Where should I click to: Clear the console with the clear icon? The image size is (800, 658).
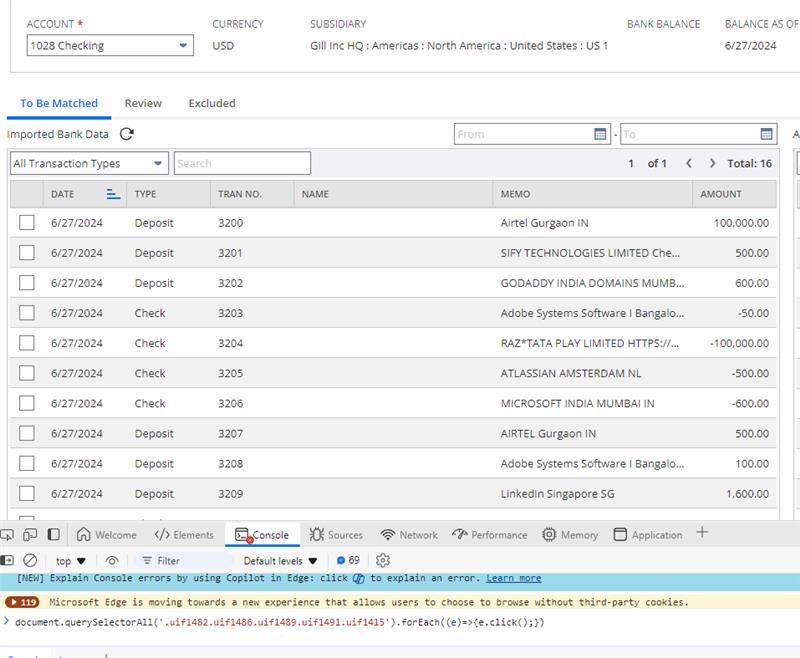coord(30,561)
